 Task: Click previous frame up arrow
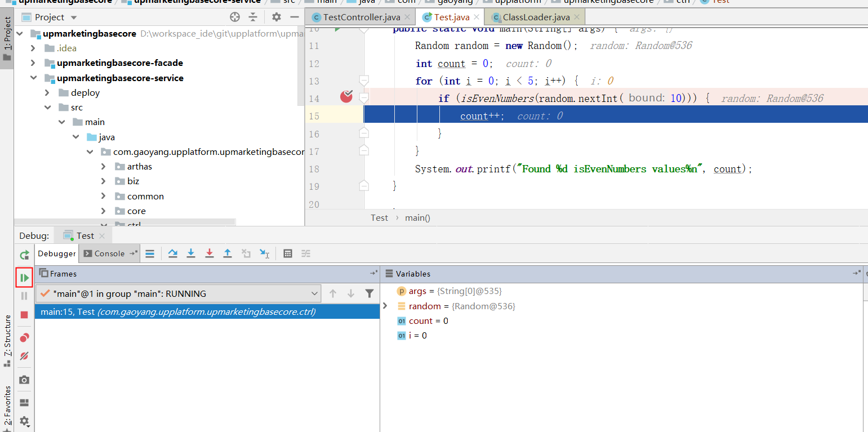[x=333, y=293]
